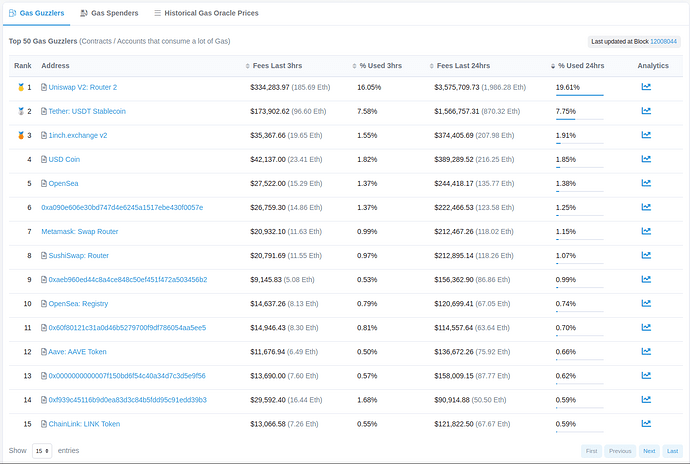Image resolution: width=690 pixels, height=464 pixels.
Task: Open analytics chart for Aave: AAVE Token
Action: (x=646, y=351)
